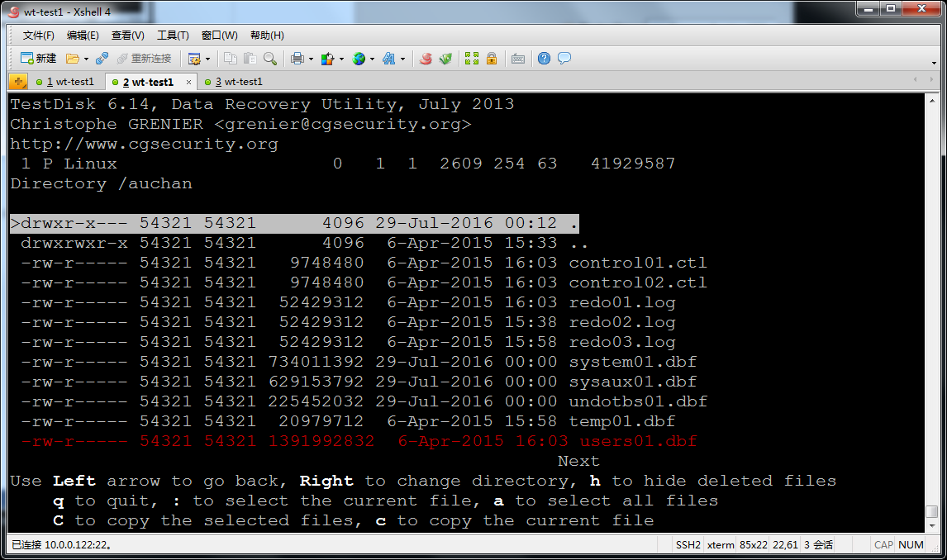Open the 工具(T) menu
Viewport: 947px width, 560px height.
click(173, 36)
